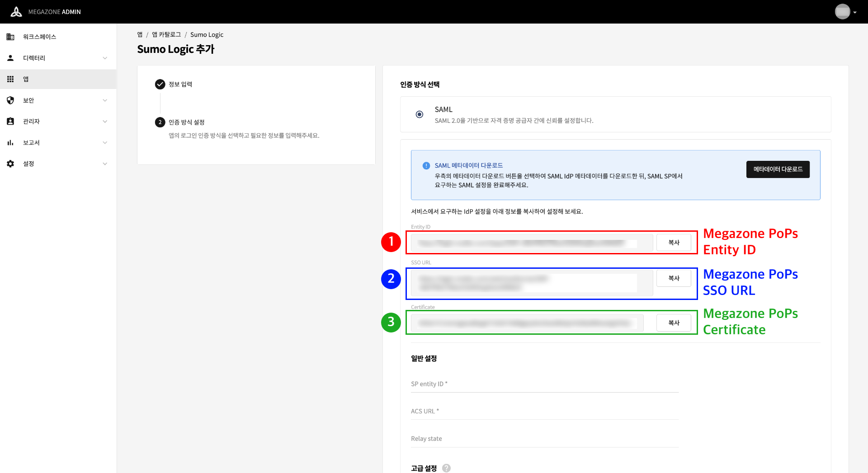Image resolution: width=868 pixels, height=473 pixels.
Task: Click the 메타데이터 다운로드 button
Action: click(778, 169)
